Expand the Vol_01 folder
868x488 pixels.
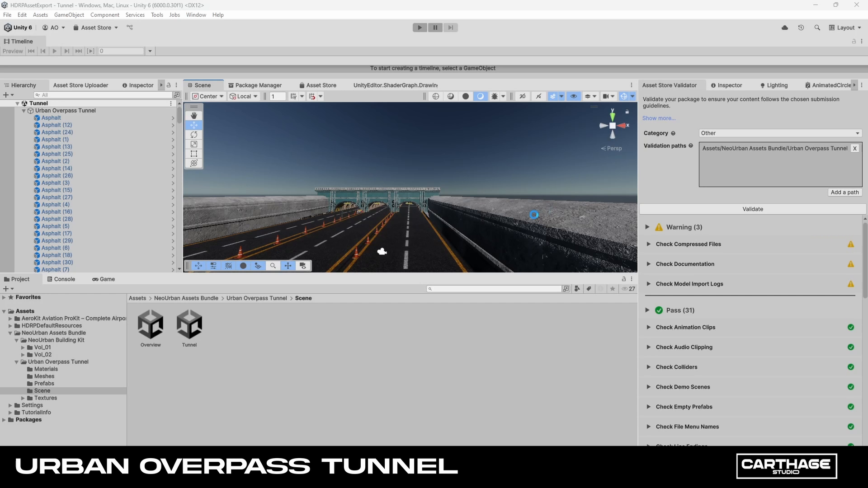click(23, 347)
